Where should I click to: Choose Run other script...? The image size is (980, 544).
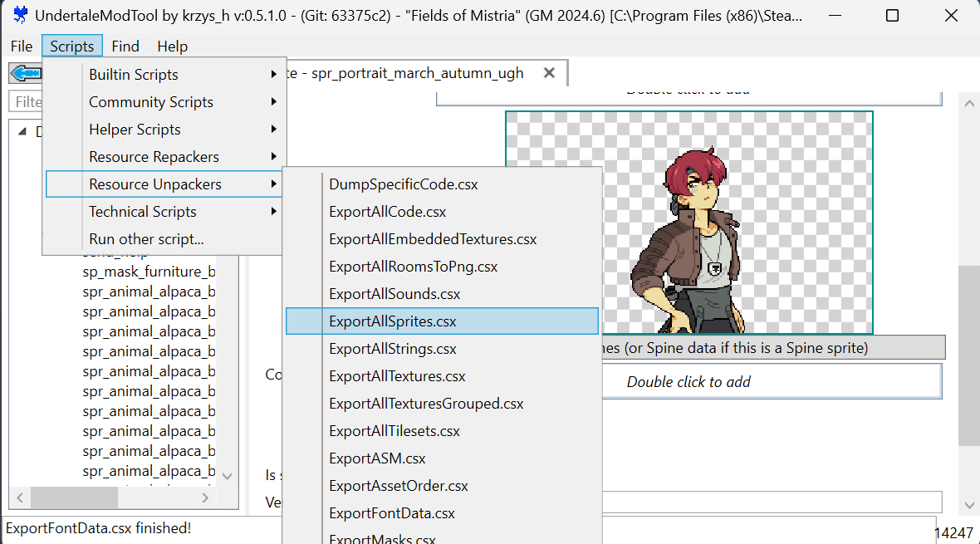click(x=164, y=239)
